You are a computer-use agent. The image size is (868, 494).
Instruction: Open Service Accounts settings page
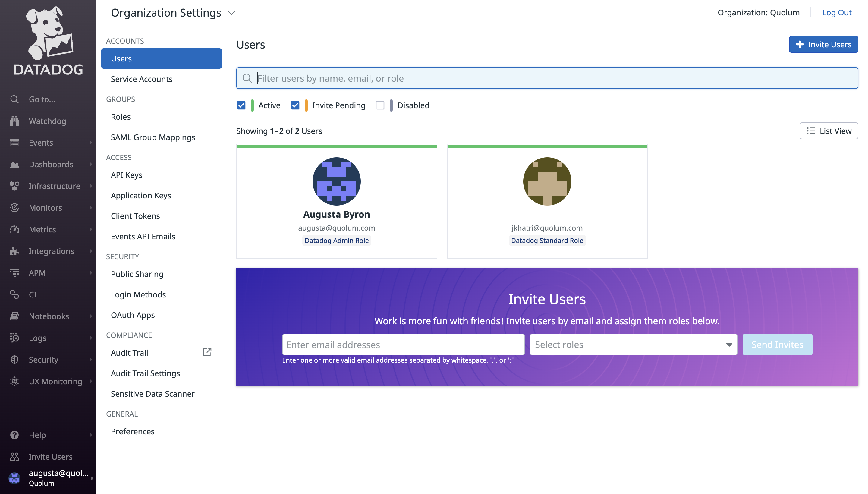[141, 79]
